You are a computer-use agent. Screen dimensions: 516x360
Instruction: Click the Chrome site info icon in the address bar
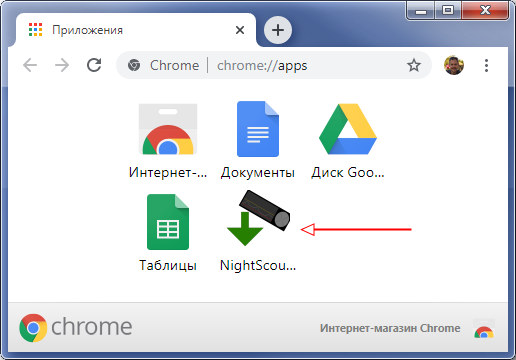(134, 65)
